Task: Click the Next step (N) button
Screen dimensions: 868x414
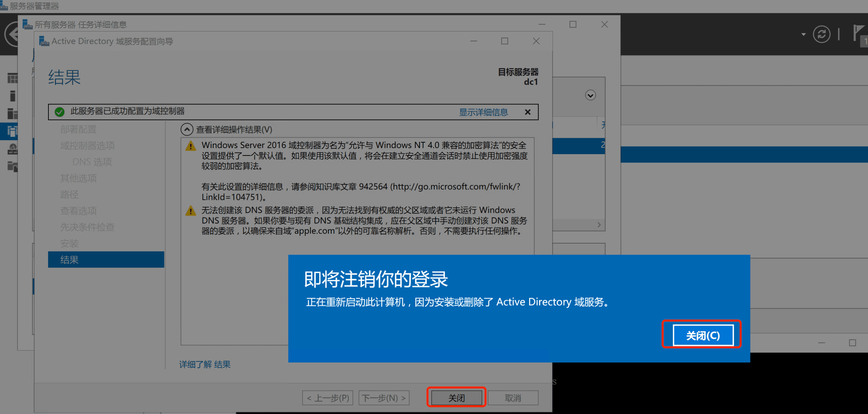Action: 384,398
